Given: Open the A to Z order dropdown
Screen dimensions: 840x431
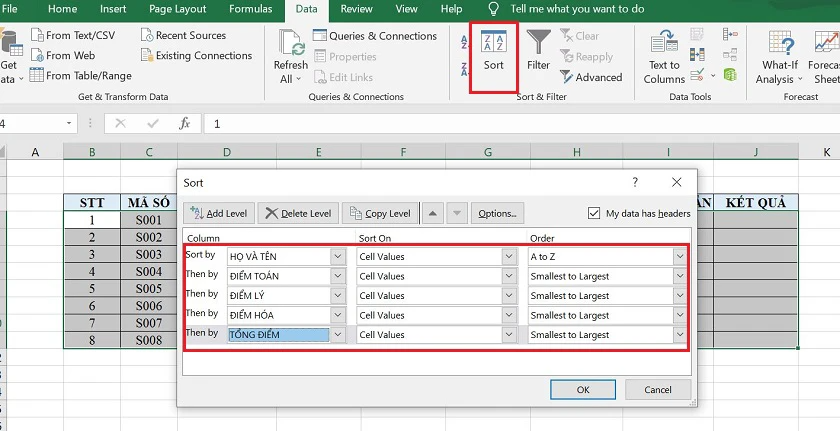Looking at the screenshot, I should tap(680, 256).
